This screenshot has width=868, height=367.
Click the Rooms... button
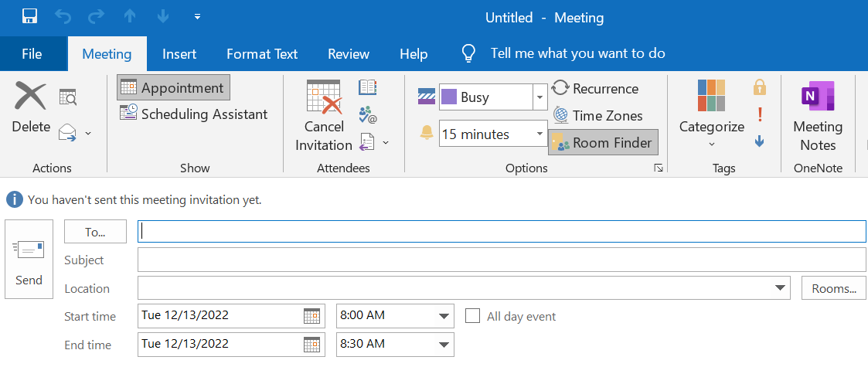point(833,289)
